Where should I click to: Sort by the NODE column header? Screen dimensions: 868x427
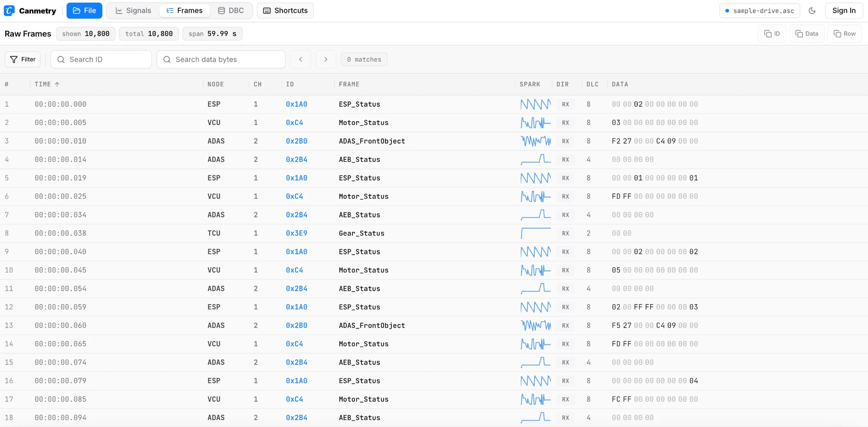(x=216, y=84)
